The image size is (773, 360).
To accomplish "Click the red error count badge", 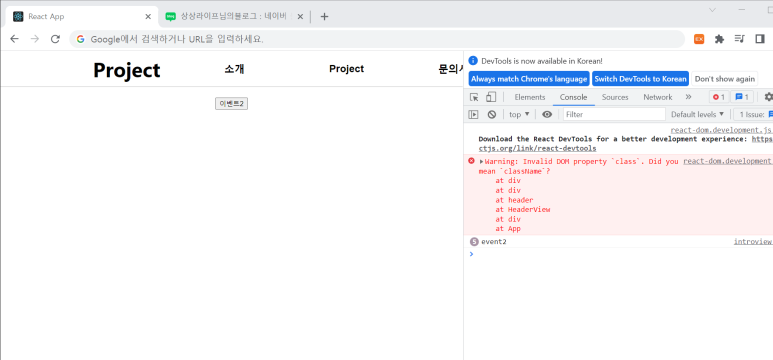I will (x=718, y=97).
